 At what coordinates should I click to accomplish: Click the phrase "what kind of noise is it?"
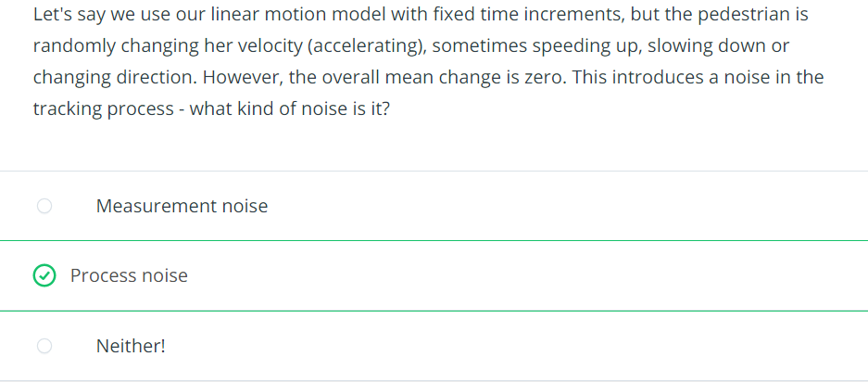pyautogui.click(x=290, y=108)
